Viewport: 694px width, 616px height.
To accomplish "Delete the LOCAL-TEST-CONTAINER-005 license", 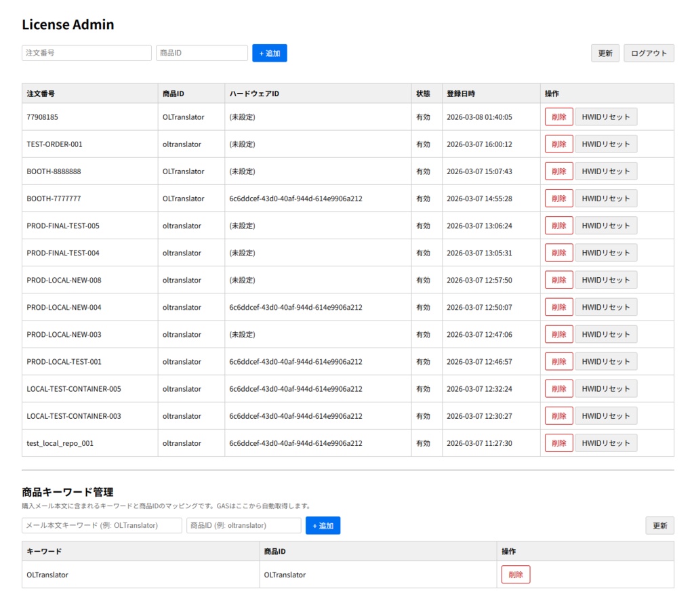I will 559,388.
